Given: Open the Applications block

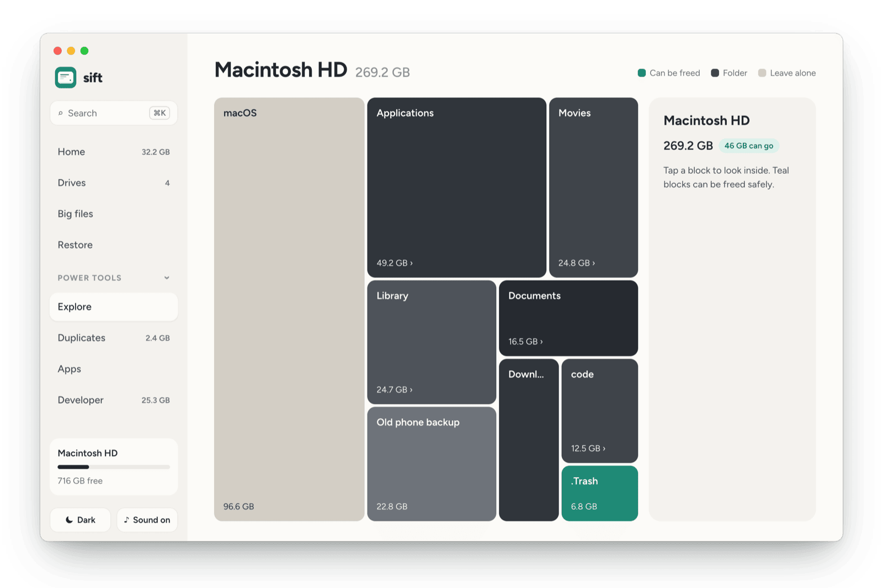Looking at the screenshot, I should 456,188.
